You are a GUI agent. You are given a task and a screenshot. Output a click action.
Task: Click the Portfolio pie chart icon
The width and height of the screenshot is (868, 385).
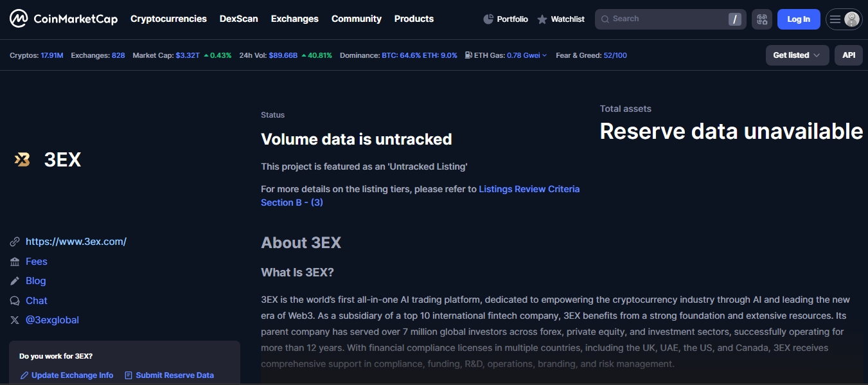tap(488, 19)
